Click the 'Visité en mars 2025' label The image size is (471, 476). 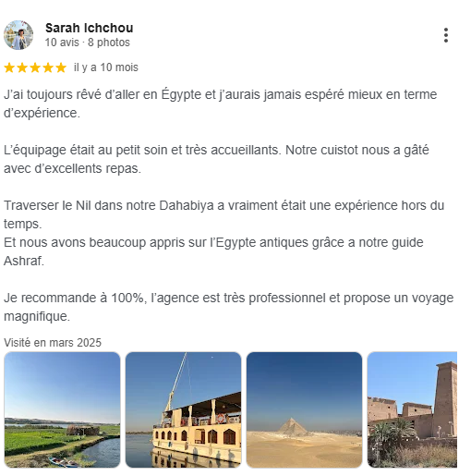(53, 343)
